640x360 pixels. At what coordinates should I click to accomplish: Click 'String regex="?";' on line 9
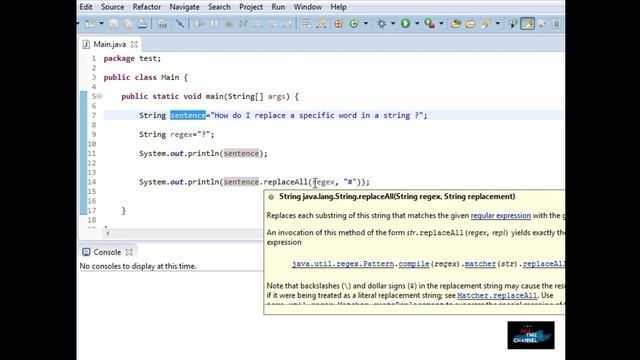[176, 134]
